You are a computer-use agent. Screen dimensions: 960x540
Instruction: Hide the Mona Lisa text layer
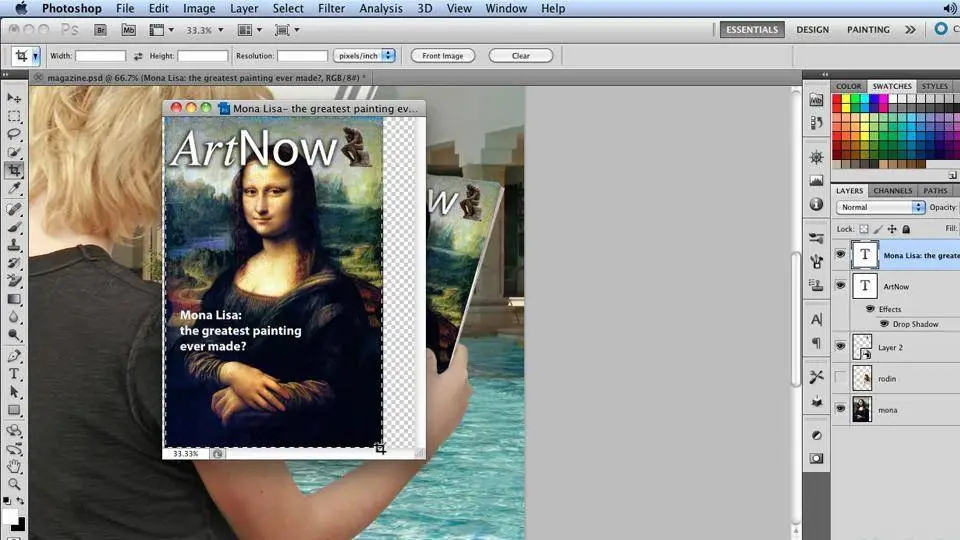coord(841,254)
